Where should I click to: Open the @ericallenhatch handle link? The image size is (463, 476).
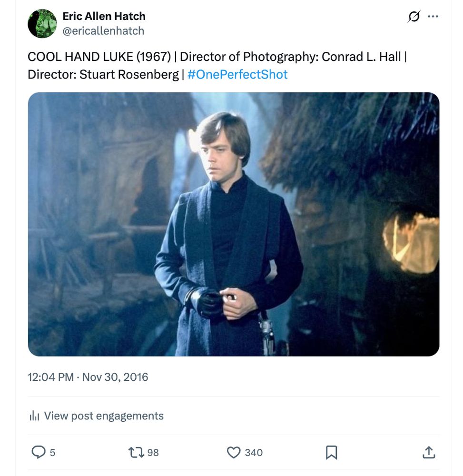[103, 31]
